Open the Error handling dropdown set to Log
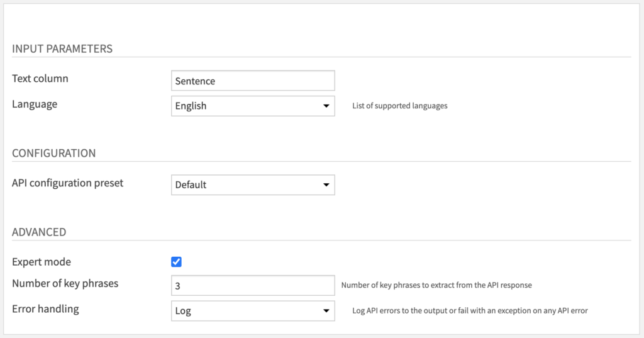 253,311
